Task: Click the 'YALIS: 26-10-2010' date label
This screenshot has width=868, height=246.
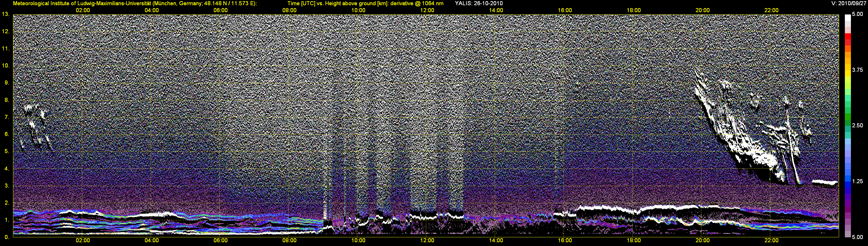Action: pyautogui.click(x=479, y=3)
